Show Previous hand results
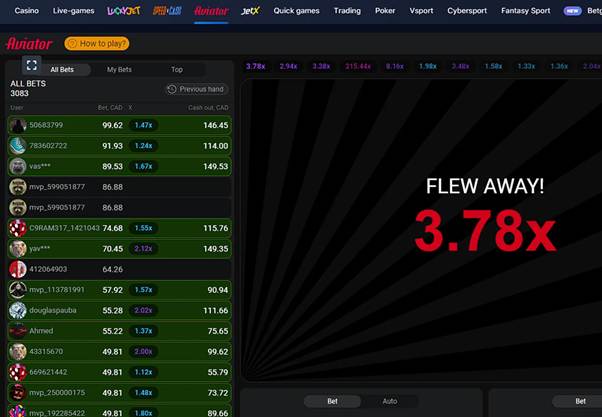602x417 pixels. tap(196, 89)
